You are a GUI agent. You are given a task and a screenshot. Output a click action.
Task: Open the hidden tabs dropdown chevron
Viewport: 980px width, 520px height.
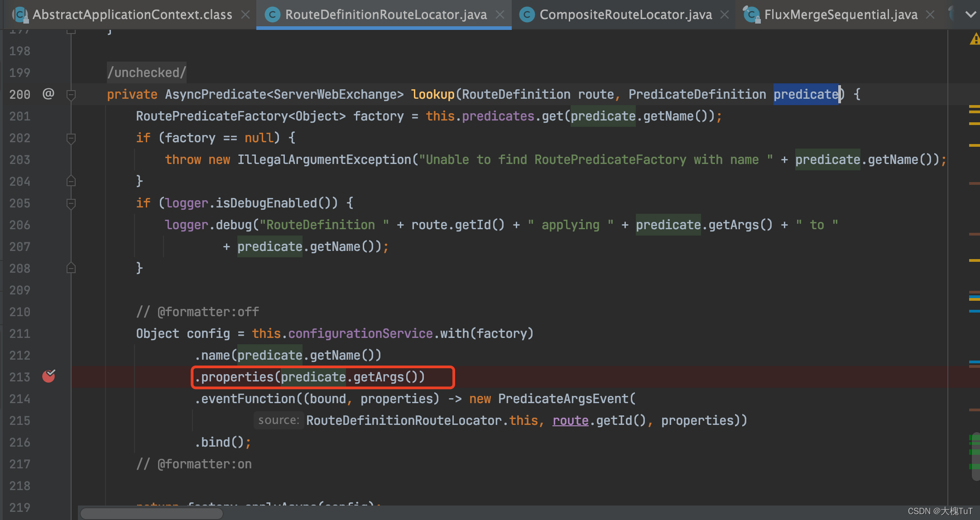click(970, 14)
